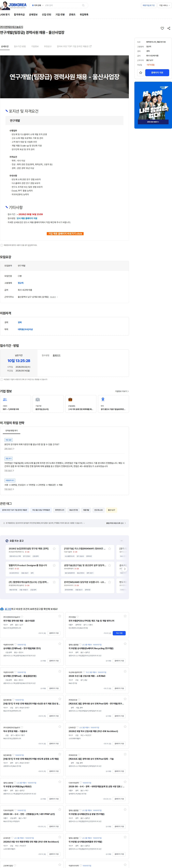172x868 pixels.
Task: Open 기업 서비스 dropdown
Action: click(x=165, y=5)
